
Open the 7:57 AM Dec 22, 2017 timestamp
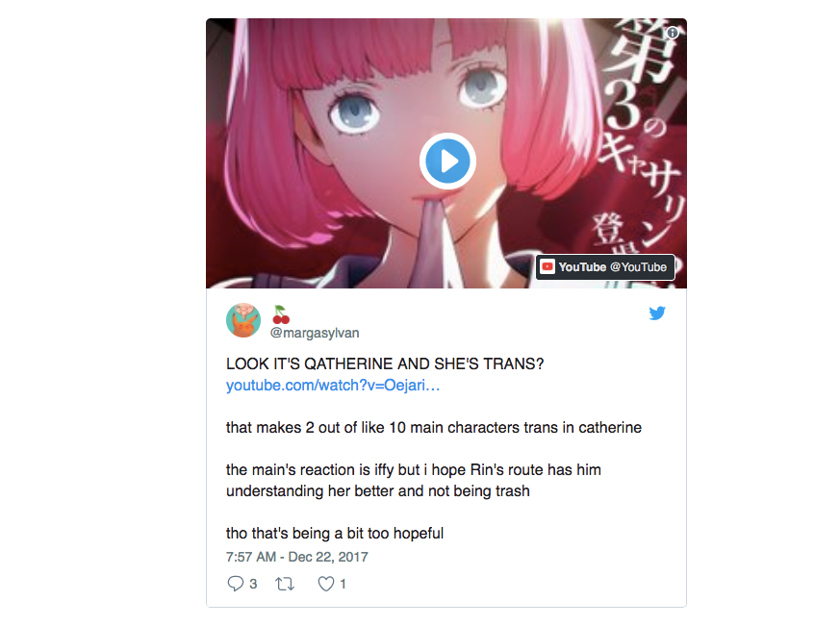click(296, 557)
